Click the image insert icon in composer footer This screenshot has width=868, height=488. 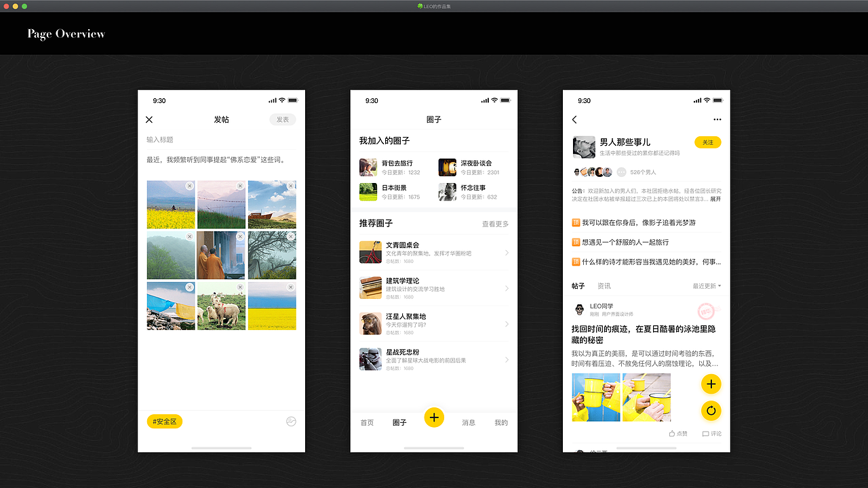291,422
